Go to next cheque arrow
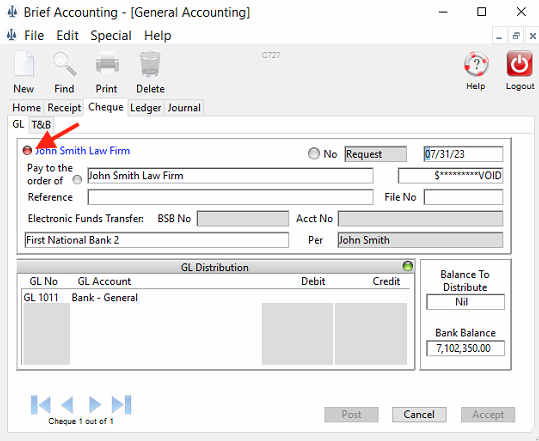 coord(95,405)
